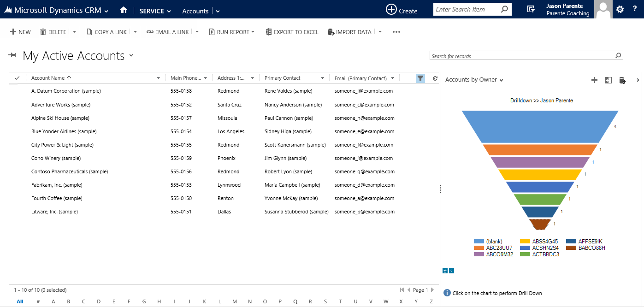Click EMAIL A LINK command
644x307 pixels.
point(168,32)
